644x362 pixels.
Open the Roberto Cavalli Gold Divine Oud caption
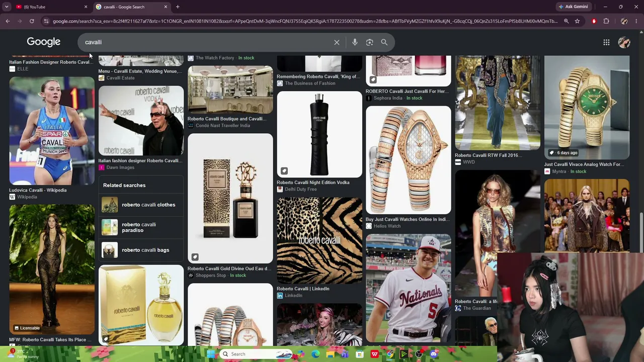coord(229,268)
